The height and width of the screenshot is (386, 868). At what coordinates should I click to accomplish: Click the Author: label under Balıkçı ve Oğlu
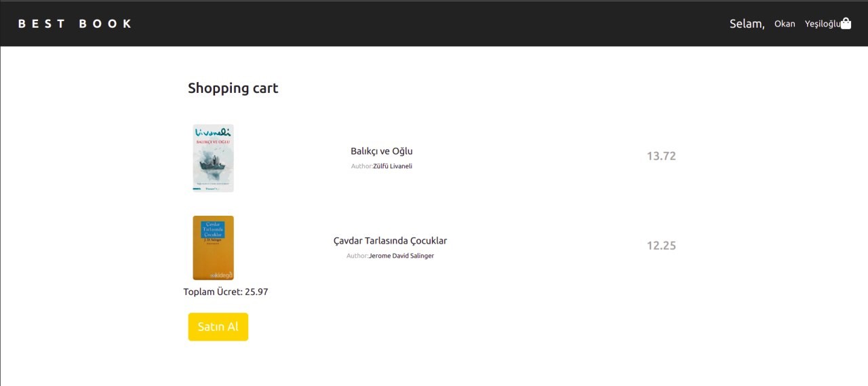click(362, 166)
